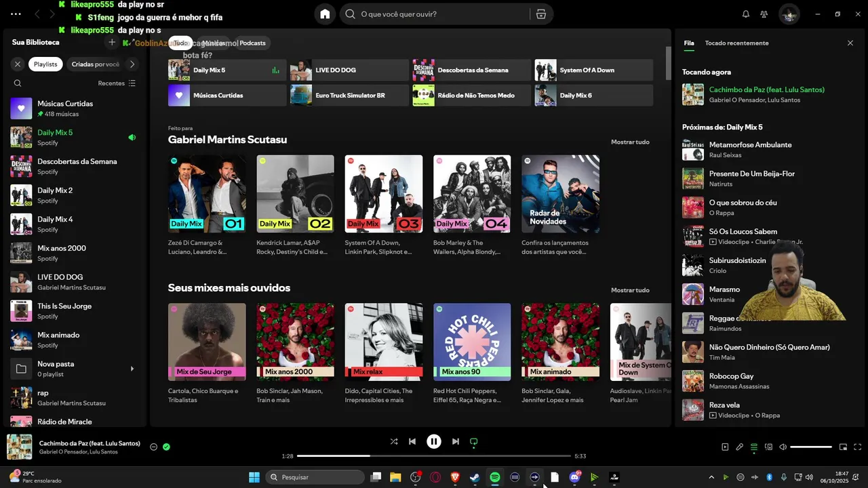Open the Daily Mix 01 card
Image resolution: width=868 pixels, height=488 pixels.
pos(207,207)
